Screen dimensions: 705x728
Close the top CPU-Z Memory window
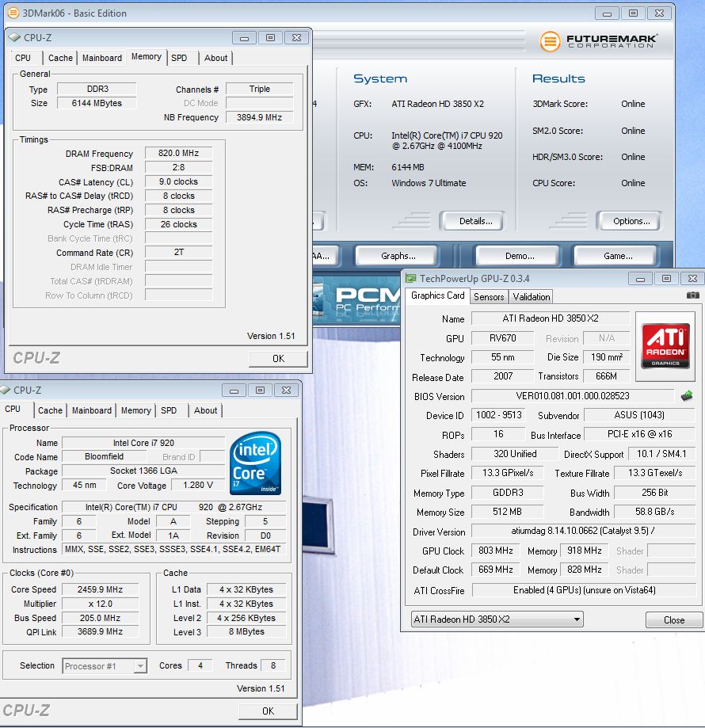[x=296, y=38]
